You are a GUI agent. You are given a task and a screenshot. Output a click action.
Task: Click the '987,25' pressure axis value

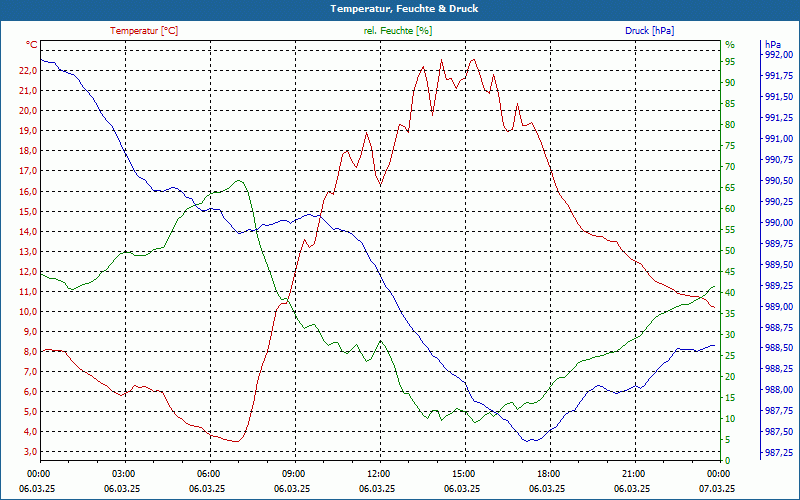click(779, 453)
